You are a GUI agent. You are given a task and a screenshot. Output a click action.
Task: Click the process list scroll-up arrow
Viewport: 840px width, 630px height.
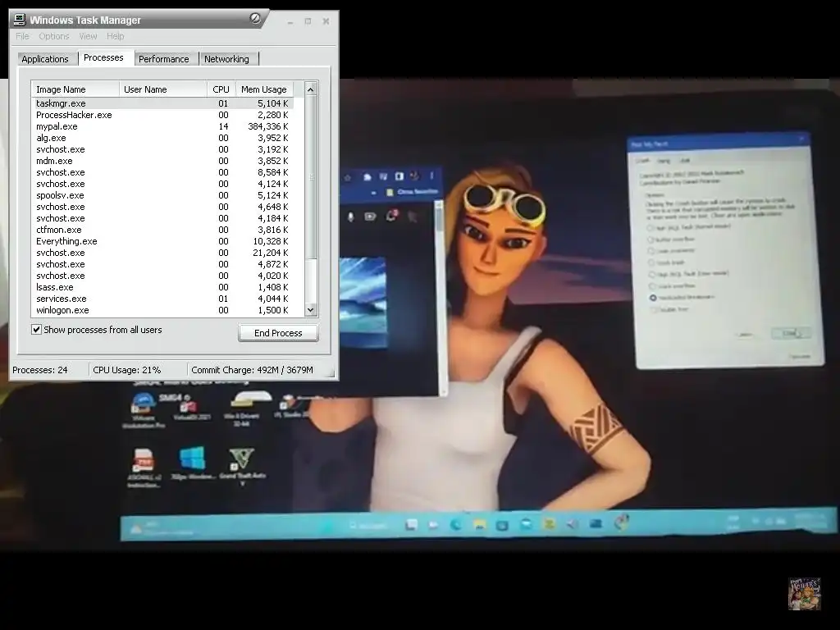point(311,89)
